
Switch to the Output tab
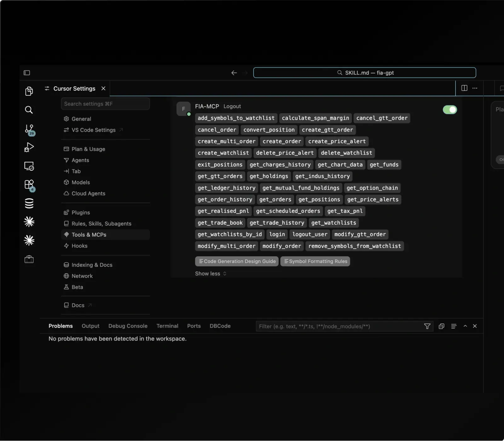pyautogui.click(x=90, y=326)
